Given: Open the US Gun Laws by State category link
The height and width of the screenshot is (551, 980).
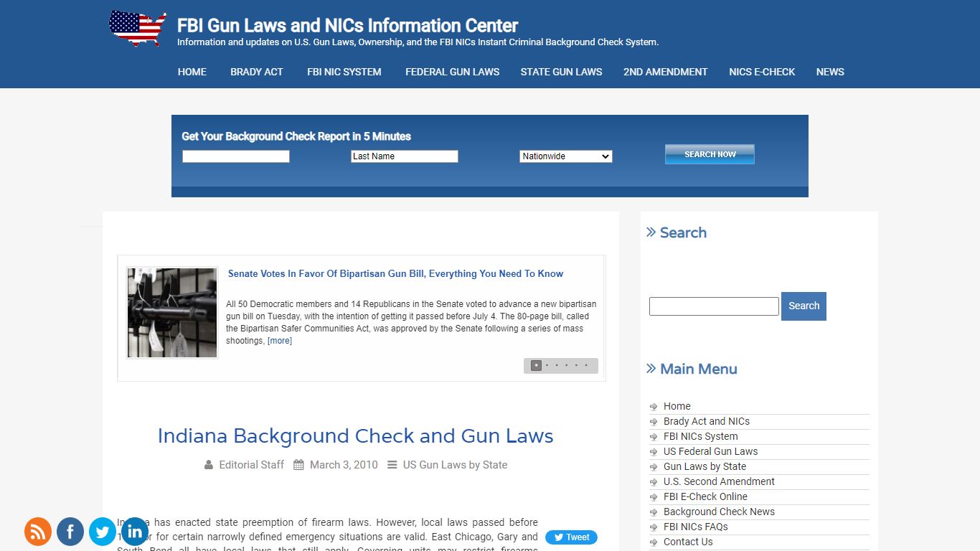Looking at the screenshot, I should (x=455, y=465).
